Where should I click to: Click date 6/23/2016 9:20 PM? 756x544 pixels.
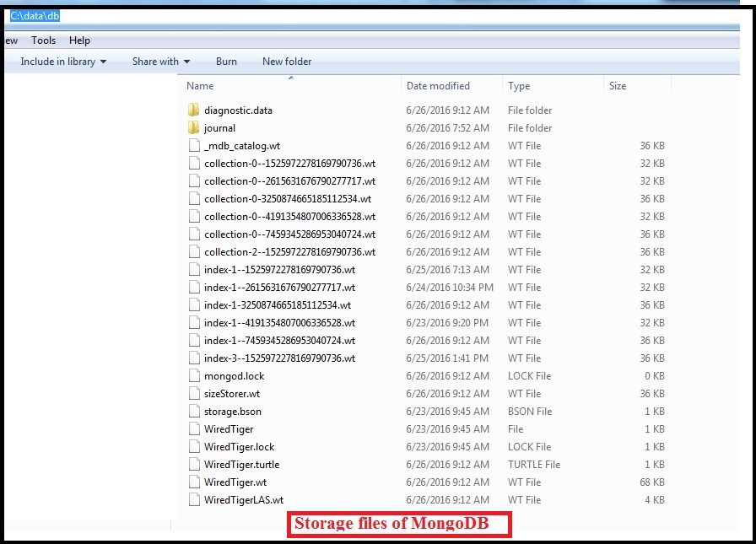[x=447, y=323]
